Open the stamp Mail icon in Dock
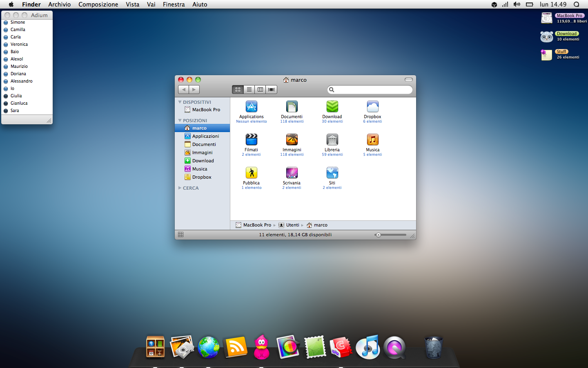Viewport: 588px width, 368px height. point(315,347)
